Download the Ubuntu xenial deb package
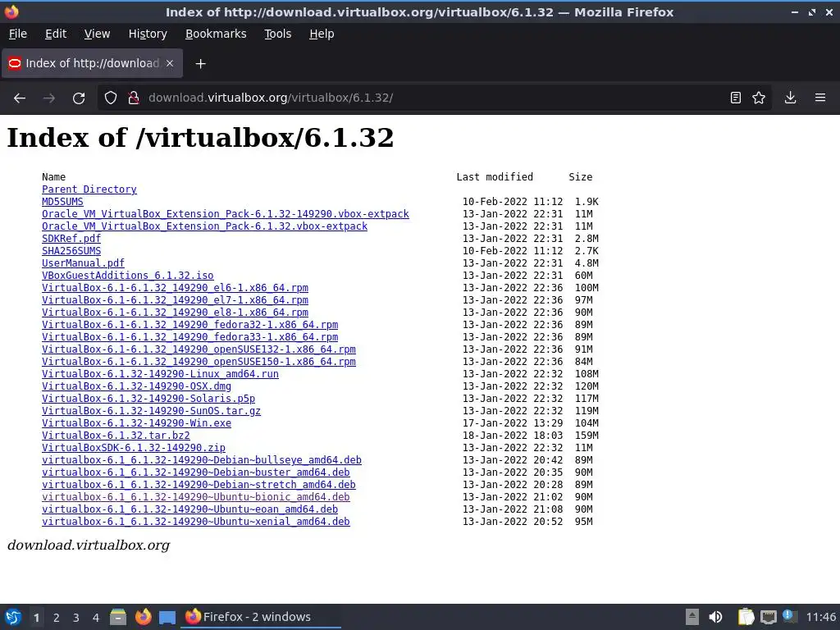840x630 pixels. point(195,522)
